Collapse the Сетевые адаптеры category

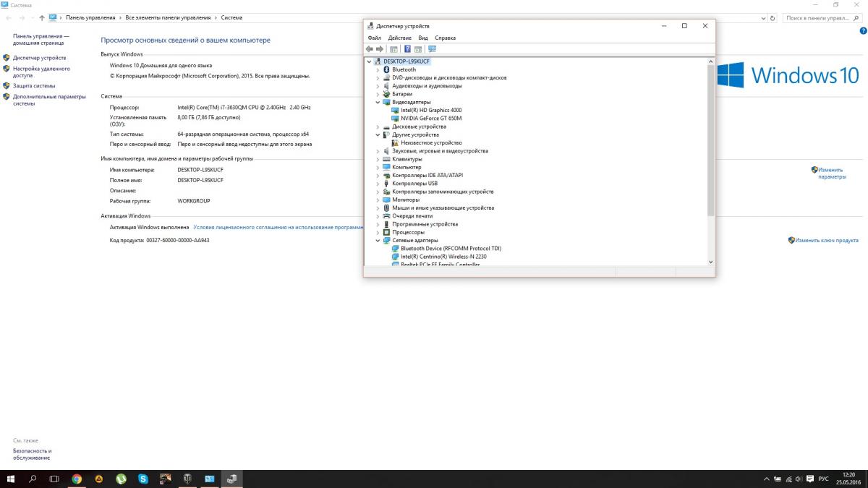pyautogui.click(x=378, y=241)
